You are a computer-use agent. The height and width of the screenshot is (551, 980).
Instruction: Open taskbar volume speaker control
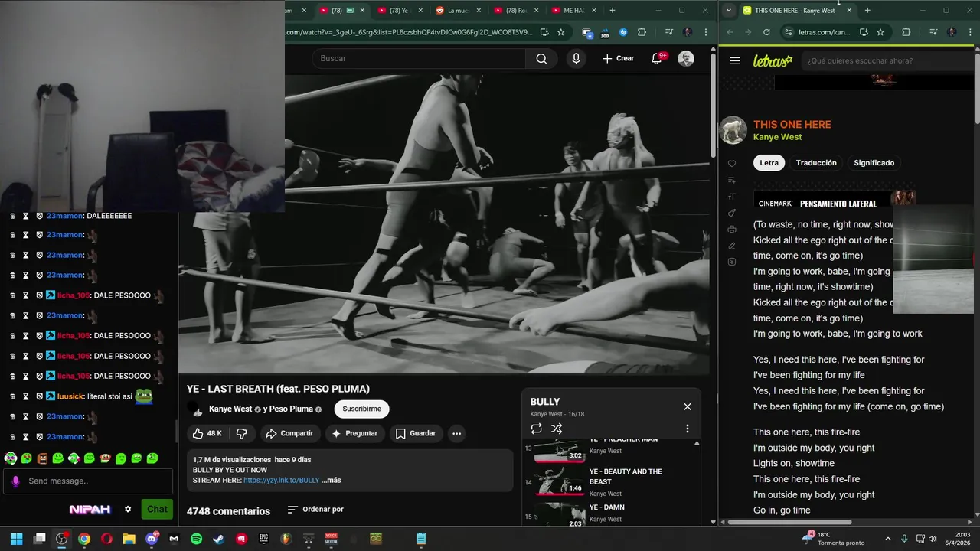[933, 539]
